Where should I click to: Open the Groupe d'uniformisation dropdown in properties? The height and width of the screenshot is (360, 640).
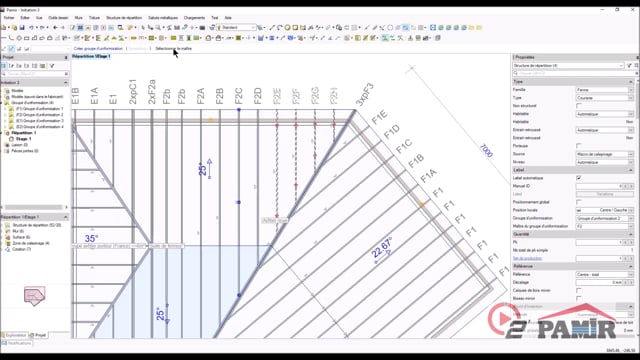tap(604, 218)
